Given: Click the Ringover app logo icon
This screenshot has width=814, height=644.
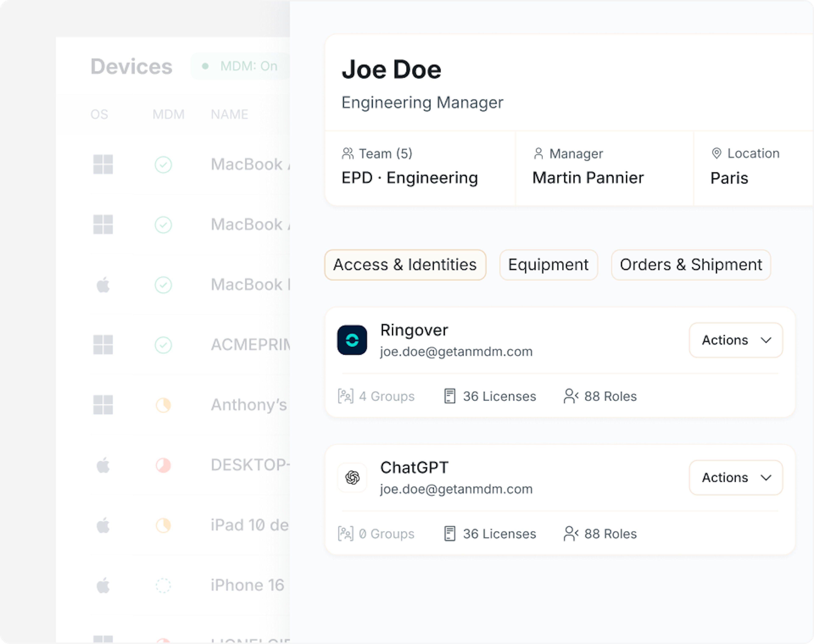Looking at the screenshot, I should coord(352,340).
